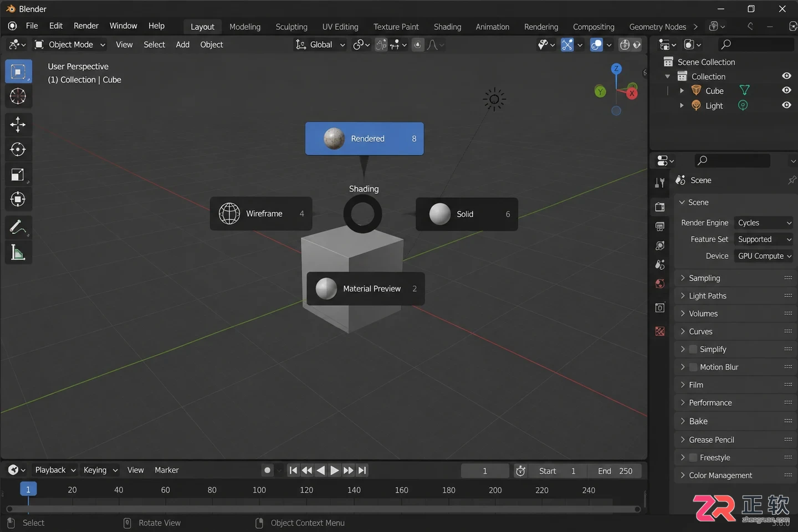Click the current frame number field
The height and width of the screenshot is (532, 798).
point(485,471)
